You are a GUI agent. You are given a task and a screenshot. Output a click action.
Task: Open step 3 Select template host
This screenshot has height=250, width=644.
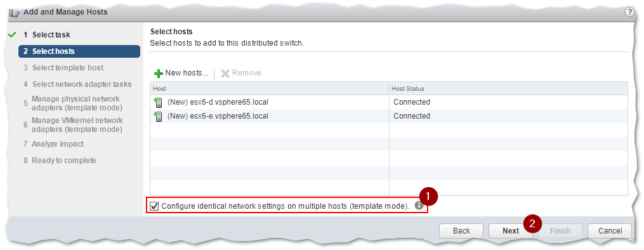click(63, 68)
